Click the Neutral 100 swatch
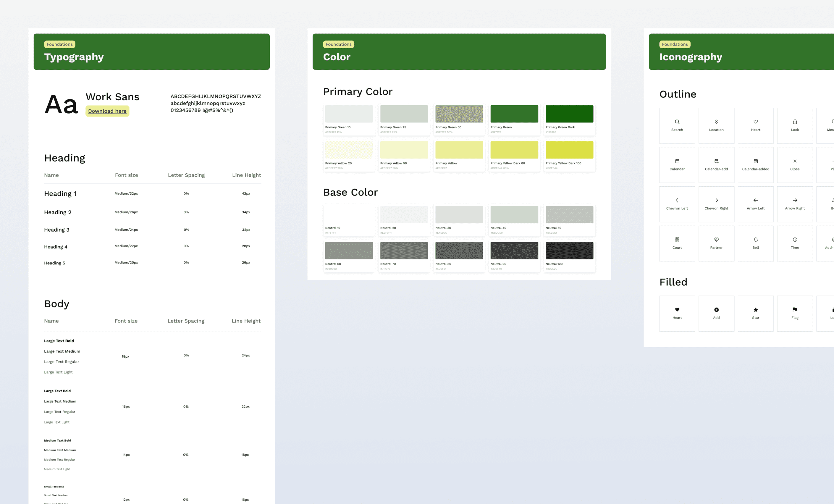The image size is (834, 504). (569, 251)
